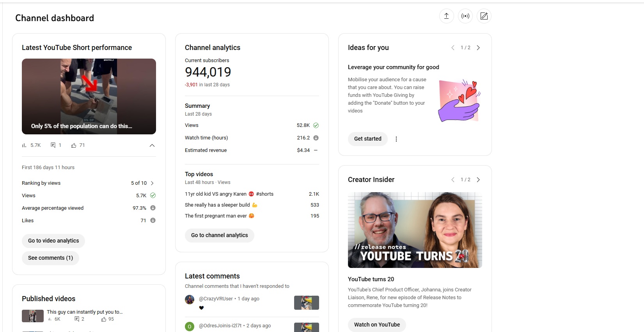
Task: Click the views bar chart icon showing 5.7K
Action: click(x=24, y=145)
